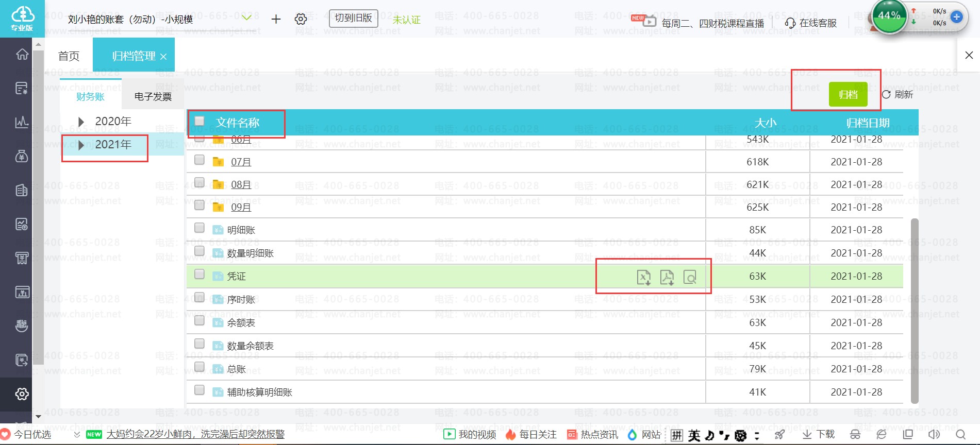Click the sidebar scroll-up arrow
Screen dimensions: 980x445
[x=38, y=45]
